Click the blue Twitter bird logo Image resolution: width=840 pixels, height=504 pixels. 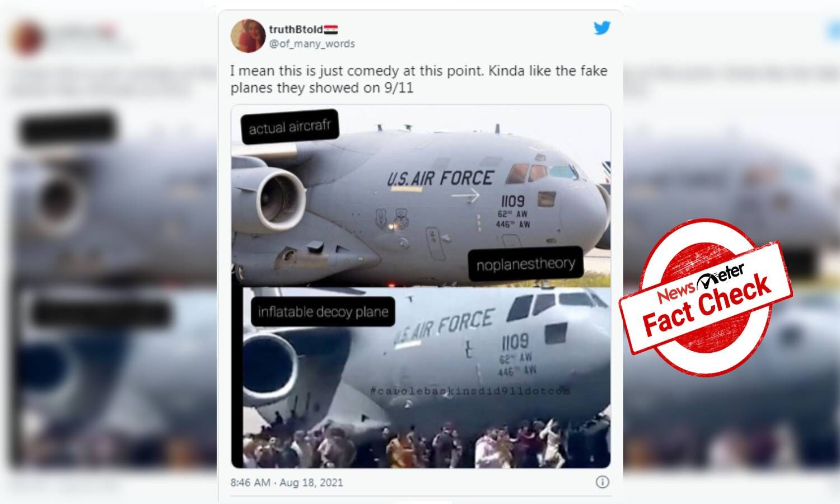coord(602,28)
